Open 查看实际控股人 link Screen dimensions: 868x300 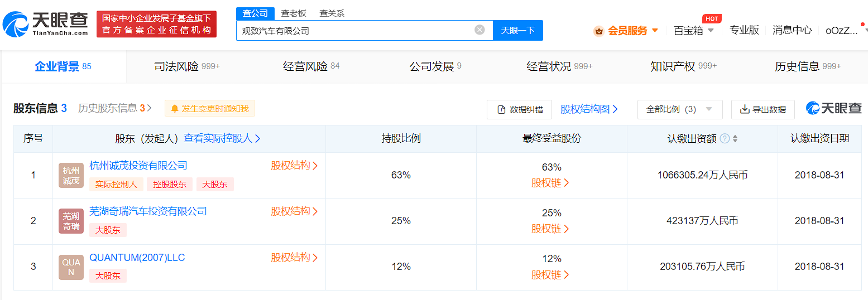click(222, 138)
